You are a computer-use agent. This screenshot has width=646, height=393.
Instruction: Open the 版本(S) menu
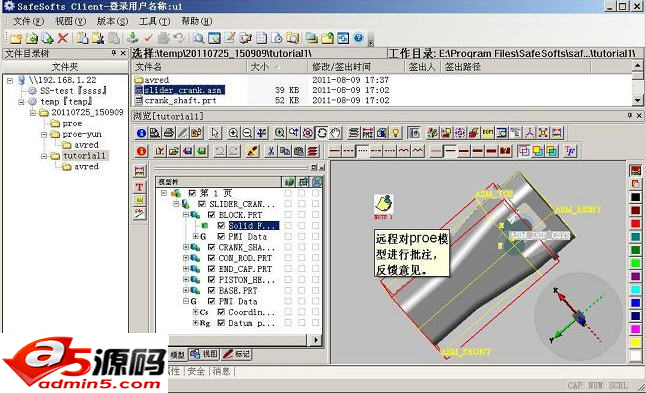(x=112, y=21)
